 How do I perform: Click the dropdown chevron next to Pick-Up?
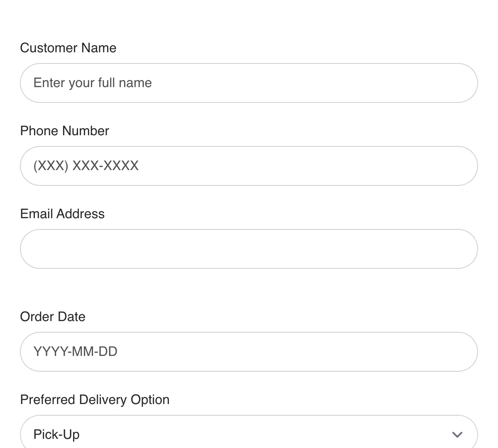(x=456, y=435)
